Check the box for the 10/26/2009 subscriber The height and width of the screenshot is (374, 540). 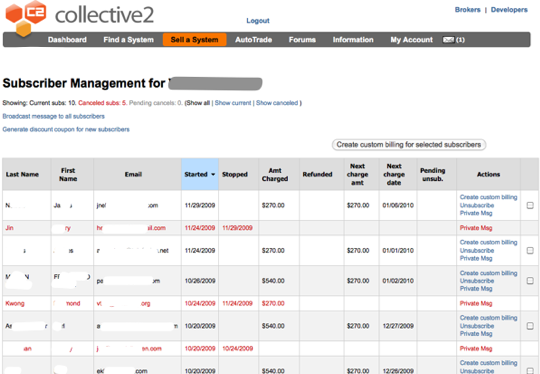tap(530, 281)
